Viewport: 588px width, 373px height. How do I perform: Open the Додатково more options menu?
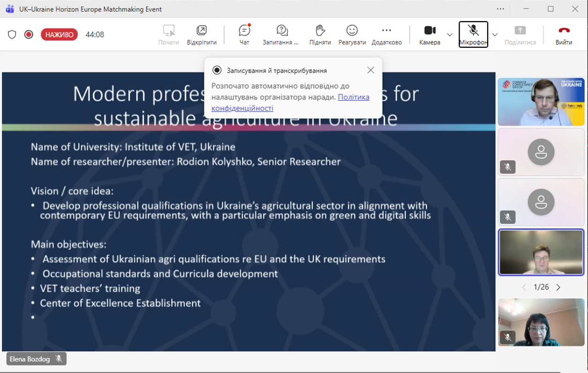coord(386,35)
